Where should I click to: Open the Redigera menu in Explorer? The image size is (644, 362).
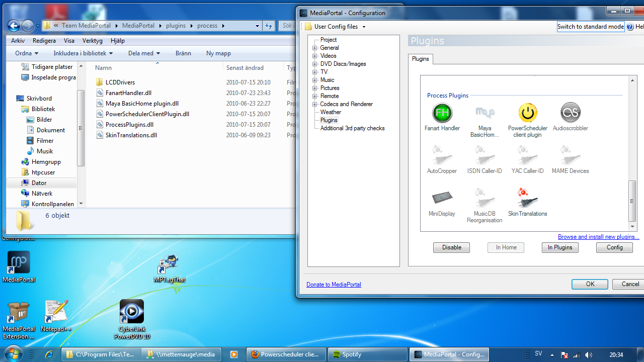click(x=44, y=41)
